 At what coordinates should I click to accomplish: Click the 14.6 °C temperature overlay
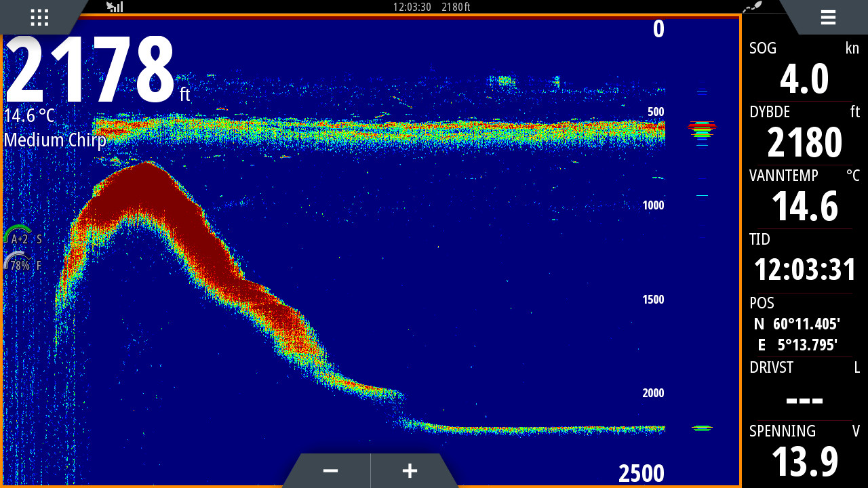pos(29,116)
